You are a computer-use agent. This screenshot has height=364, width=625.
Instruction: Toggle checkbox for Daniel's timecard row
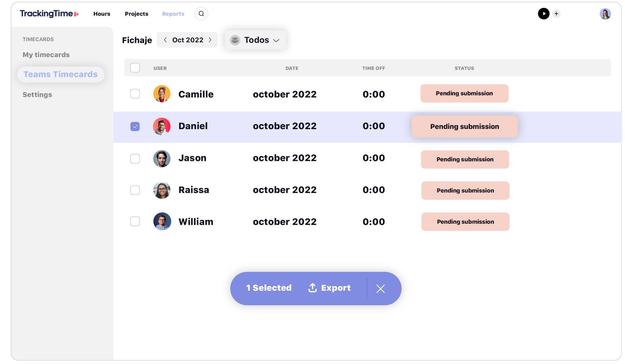point(135,126)
